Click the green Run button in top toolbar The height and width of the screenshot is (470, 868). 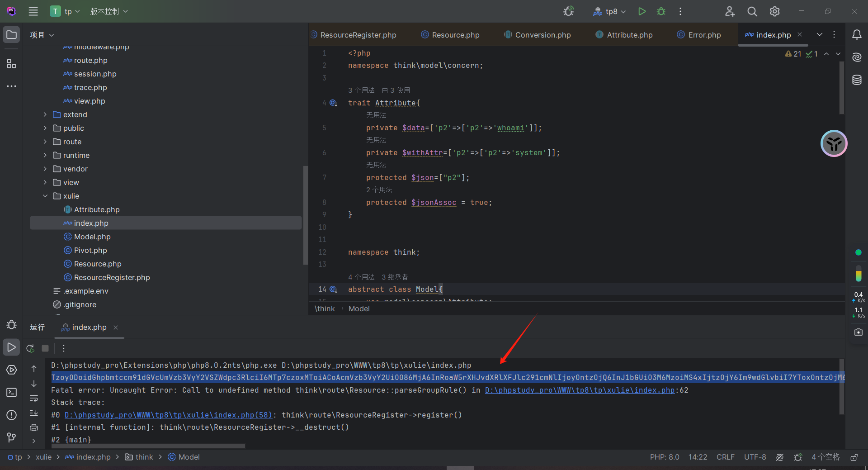[642, 11]
